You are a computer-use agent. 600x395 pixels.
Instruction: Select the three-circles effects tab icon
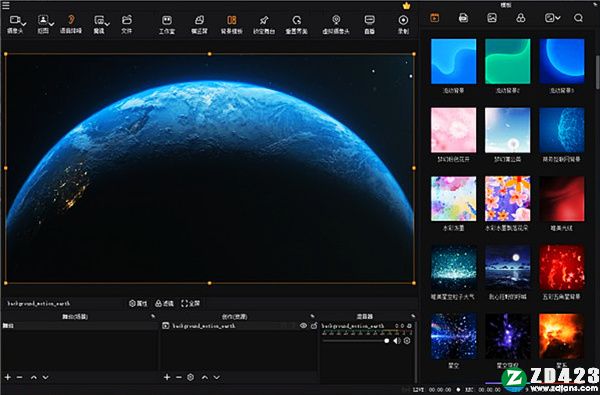pyautogui.click(x=521, y=18)
